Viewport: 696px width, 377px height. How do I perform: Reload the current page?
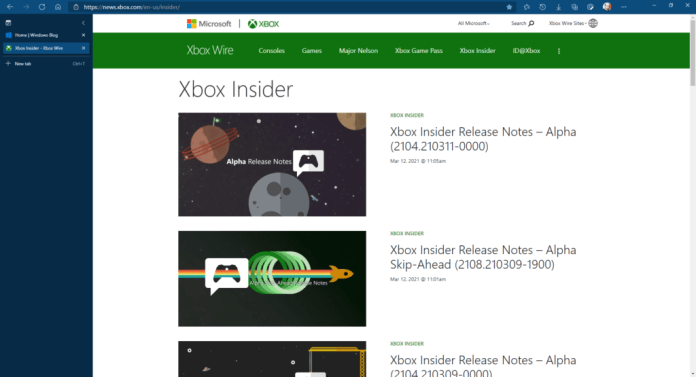[42, 7]
